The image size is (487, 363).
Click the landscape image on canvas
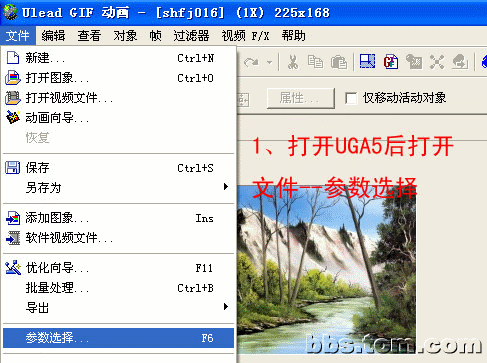point(326,270)
